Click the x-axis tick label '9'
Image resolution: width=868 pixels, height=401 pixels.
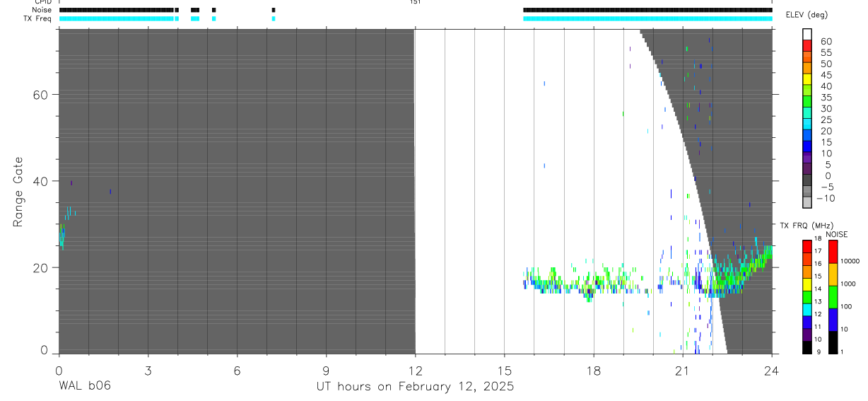(x=326, y=370)
